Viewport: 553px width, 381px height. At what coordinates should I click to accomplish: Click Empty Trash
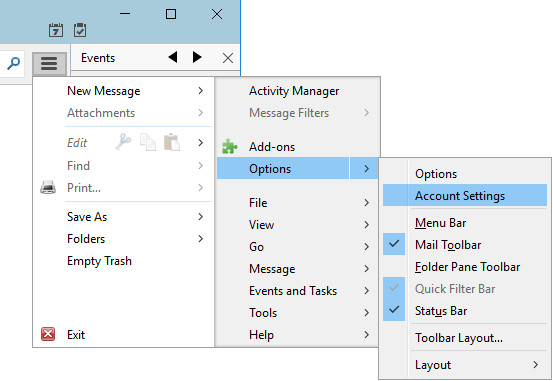tap(99, 261)
